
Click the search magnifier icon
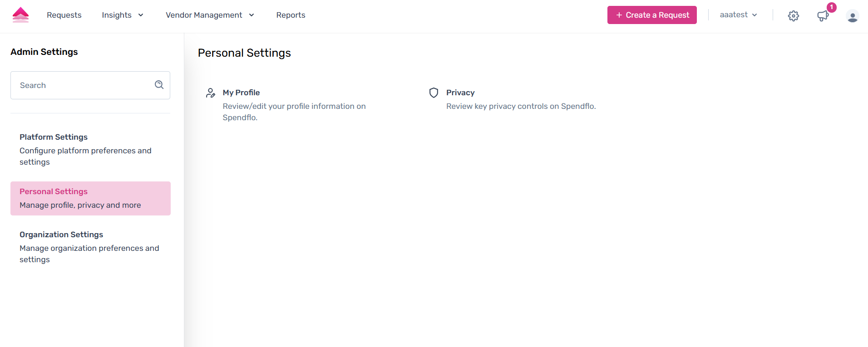click(159, 85)
